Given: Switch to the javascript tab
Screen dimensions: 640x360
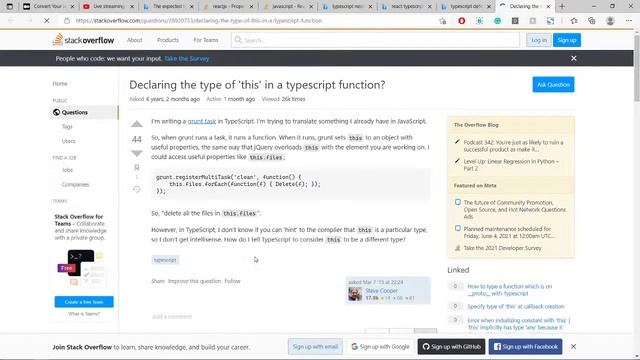Looking at the screenshot, I should click(287, 7).
